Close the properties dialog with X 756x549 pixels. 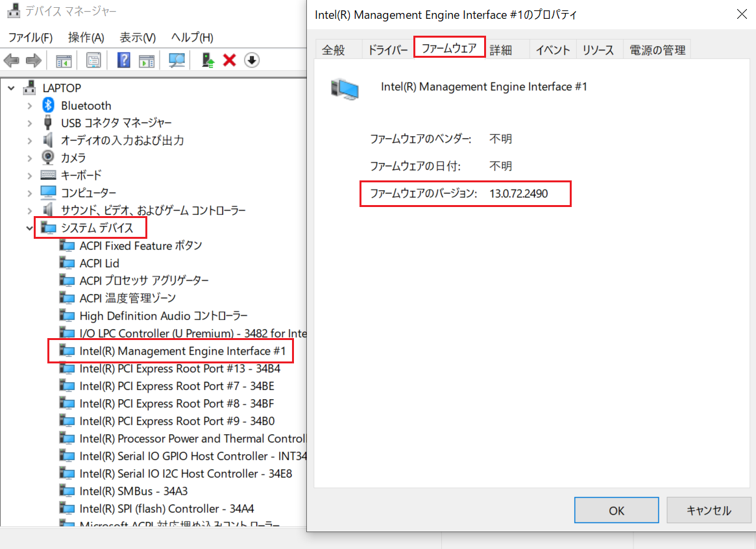(x=742, y=14)
